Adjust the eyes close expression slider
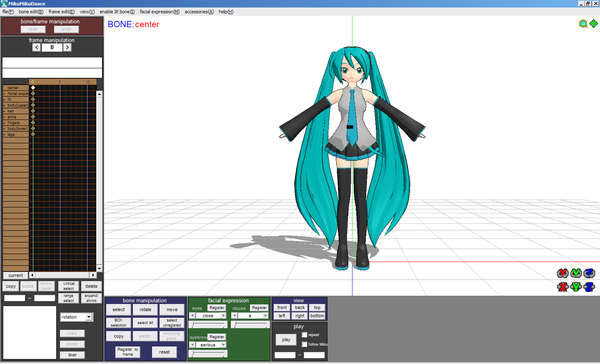600x364 pixels. tap(208, 325)
